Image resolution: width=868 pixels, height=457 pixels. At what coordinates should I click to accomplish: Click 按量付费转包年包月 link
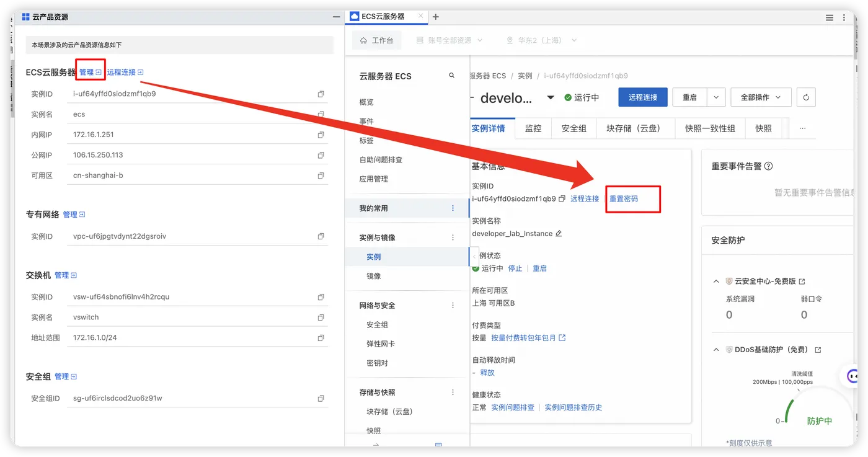click(x=528, y=338)
